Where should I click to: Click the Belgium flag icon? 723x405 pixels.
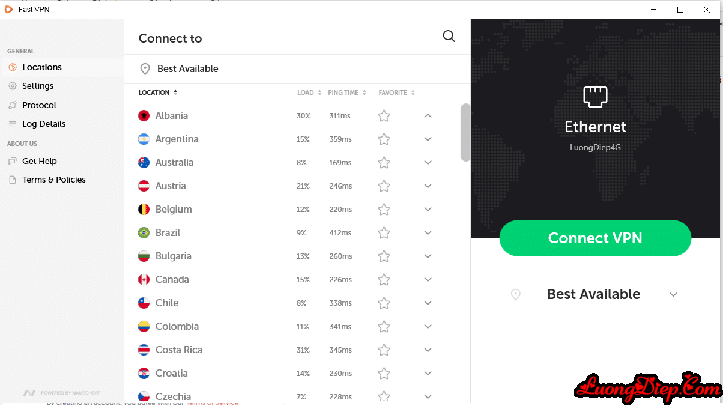pyautogui.click(x=144, y=209)
